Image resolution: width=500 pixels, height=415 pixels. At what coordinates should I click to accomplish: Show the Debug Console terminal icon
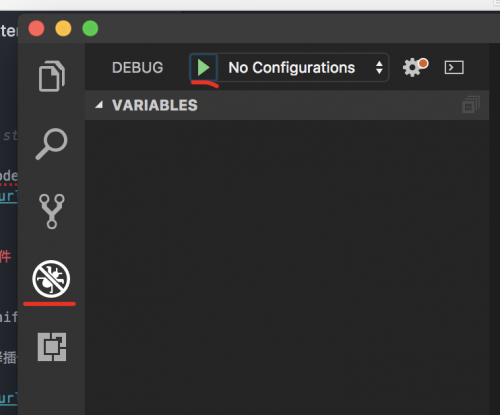(454, 68)
